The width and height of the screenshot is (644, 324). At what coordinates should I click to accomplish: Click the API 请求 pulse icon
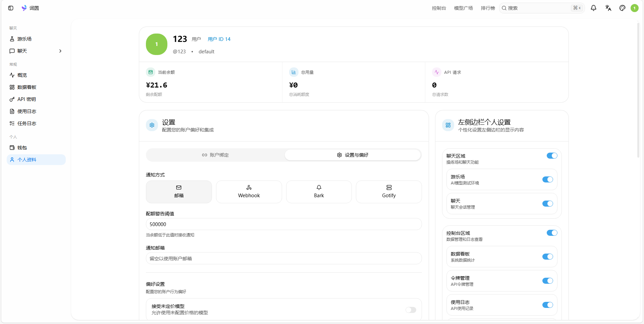tap(437, 72)
